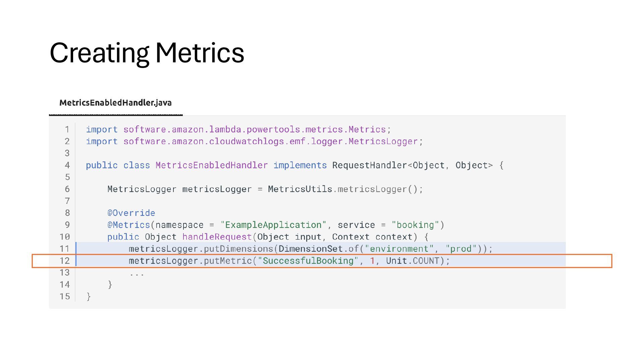The height and width of the screenshot is (362, 644).
Task: Click the "SuccessfulBooking" string literal
Action: point(308,261)
